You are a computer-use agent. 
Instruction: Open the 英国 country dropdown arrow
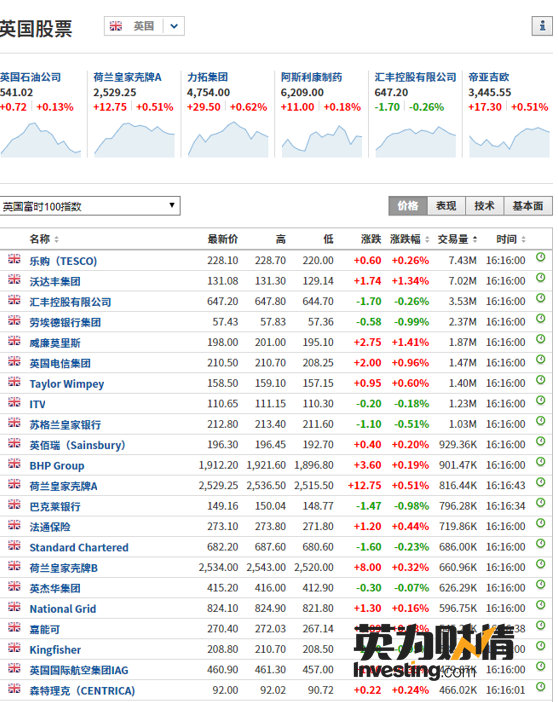point(174,26)
